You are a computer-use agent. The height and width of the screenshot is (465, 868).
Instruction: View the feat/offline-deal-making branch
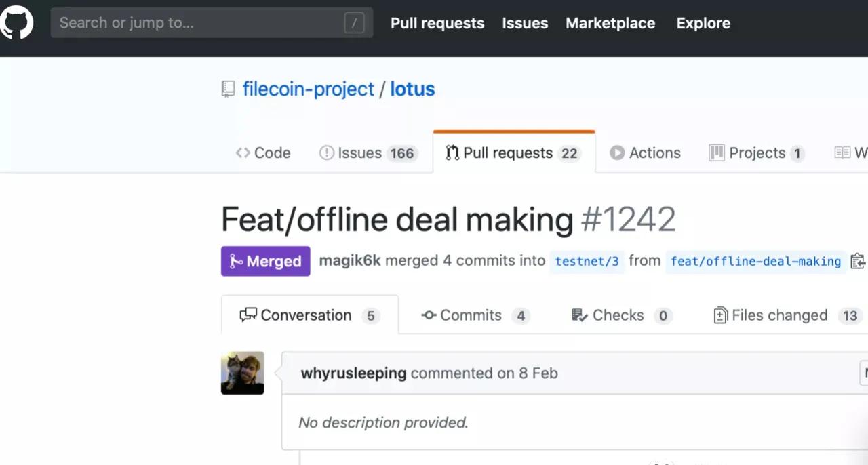click(755, 261)
